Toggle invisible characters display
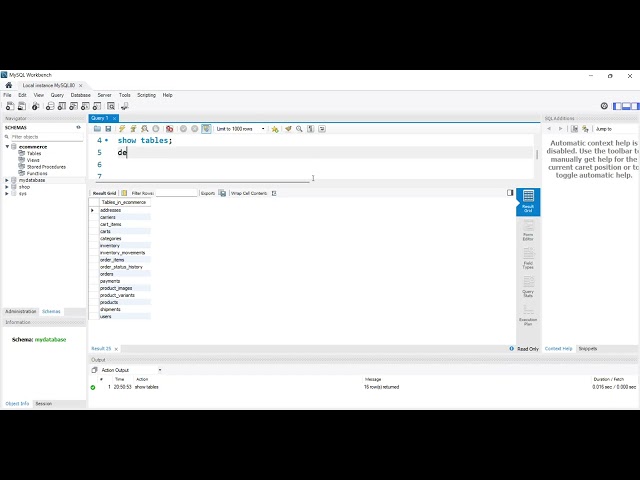The width and height of the screenshot is (640, 480). [311, 129]
